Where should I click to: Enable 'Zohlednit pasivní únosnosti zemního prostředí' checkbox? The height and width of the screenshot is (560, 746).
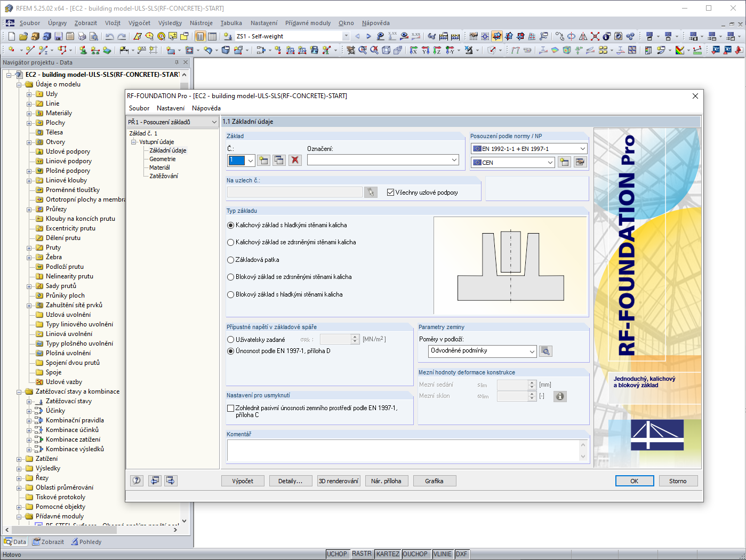click(231, 408)
